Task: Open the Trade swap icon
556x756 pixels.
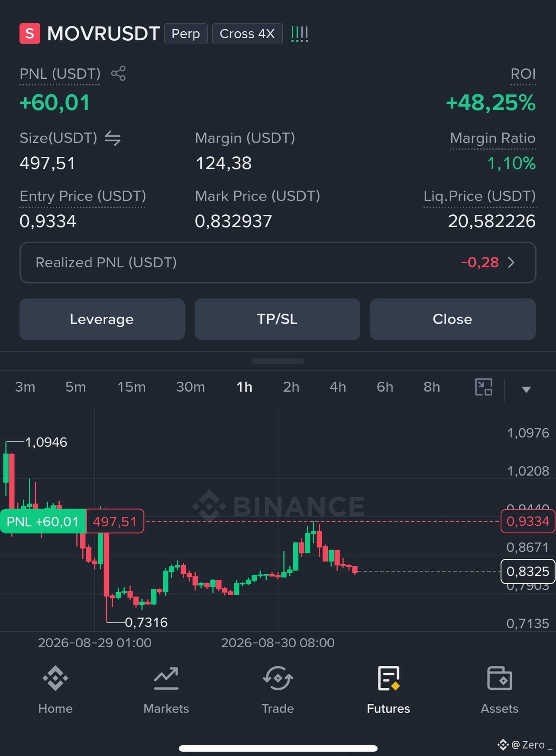Action: tap(278, 678)
